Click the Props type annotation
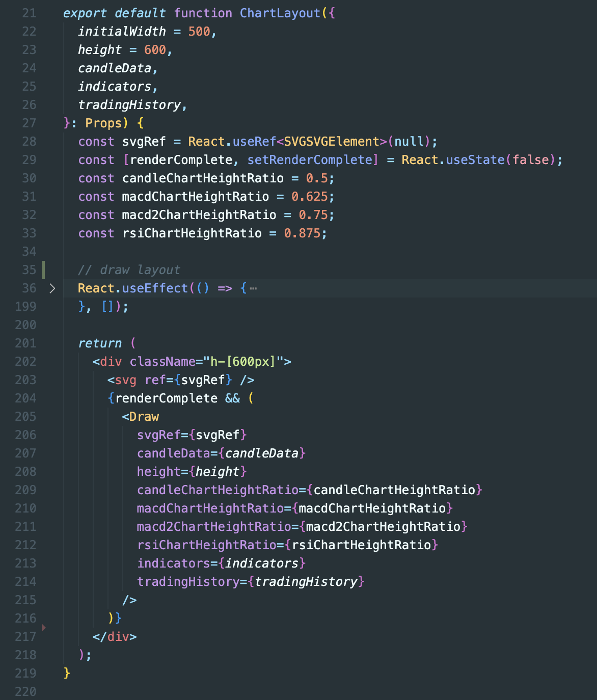 click(x=103, y=123)
